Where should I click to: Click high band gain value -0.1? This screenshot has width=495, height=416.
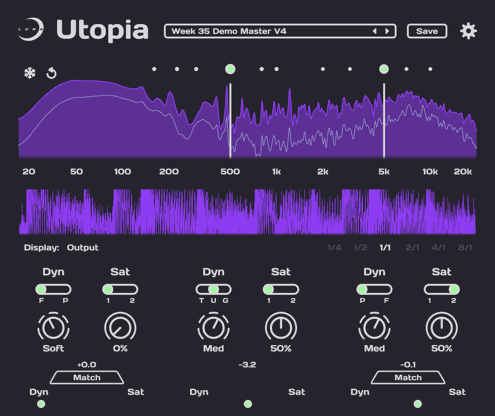point(408,365)
